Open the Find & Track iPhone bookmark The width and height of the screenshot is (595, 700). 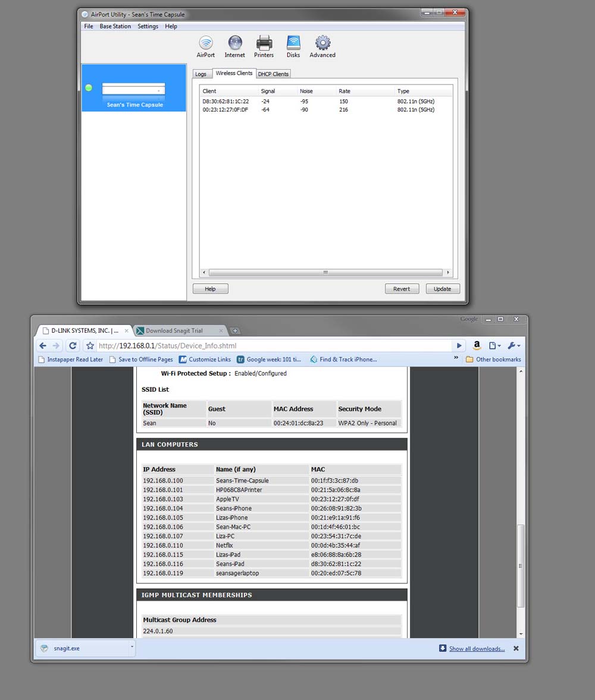344,360
